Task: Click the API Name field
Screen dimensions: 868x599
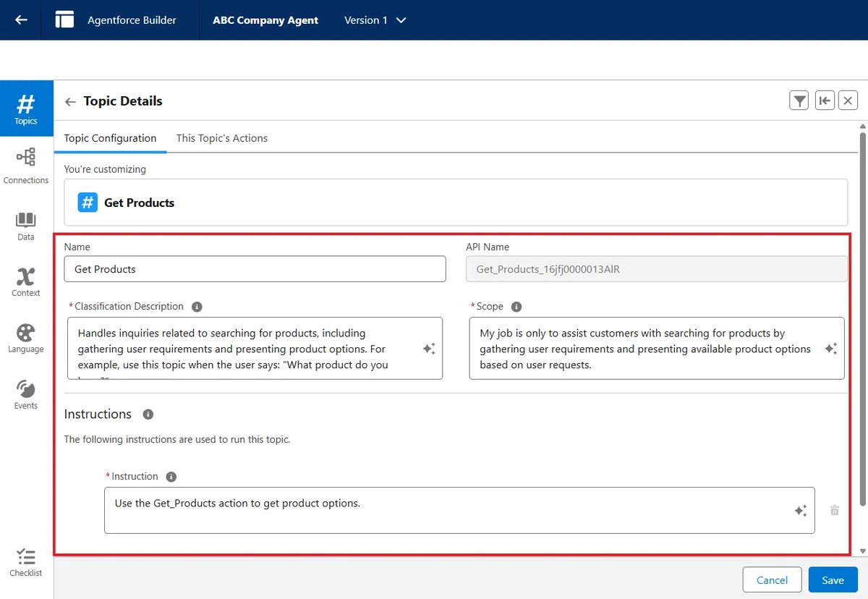Action: [x=657, y=269]
